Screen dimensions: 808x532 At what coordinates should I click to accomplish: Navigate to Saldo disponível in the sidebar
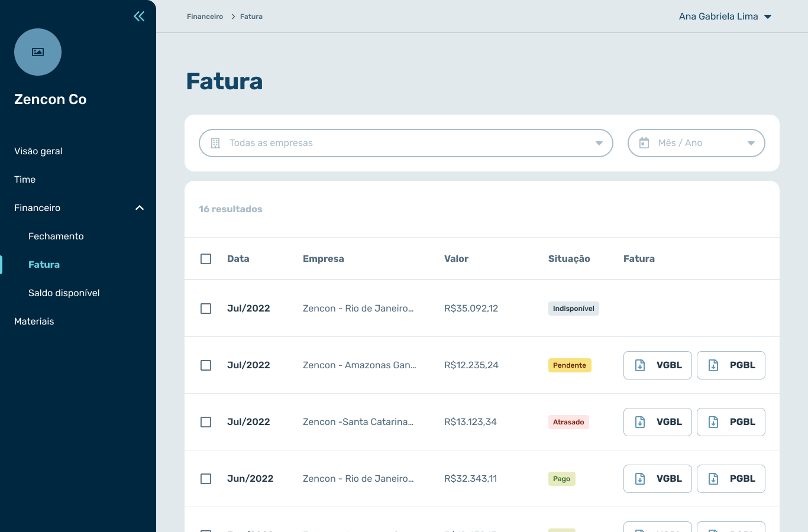coord(64,293)
